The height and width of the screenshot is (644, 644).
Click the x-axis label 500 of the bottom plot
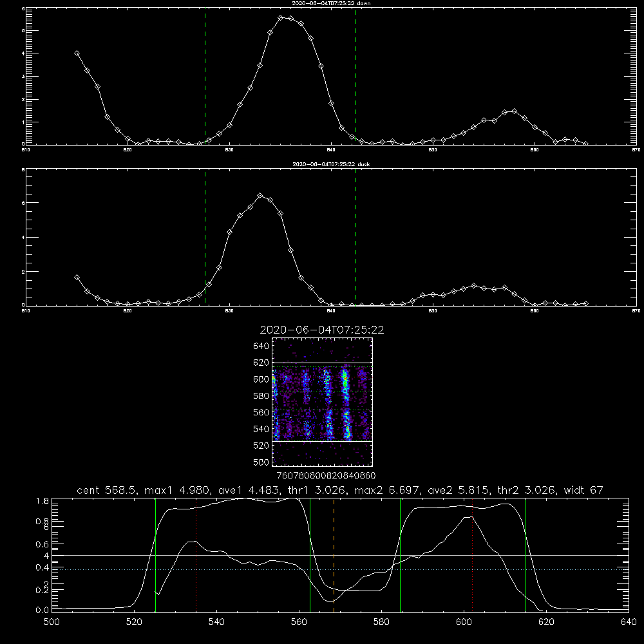52,622
